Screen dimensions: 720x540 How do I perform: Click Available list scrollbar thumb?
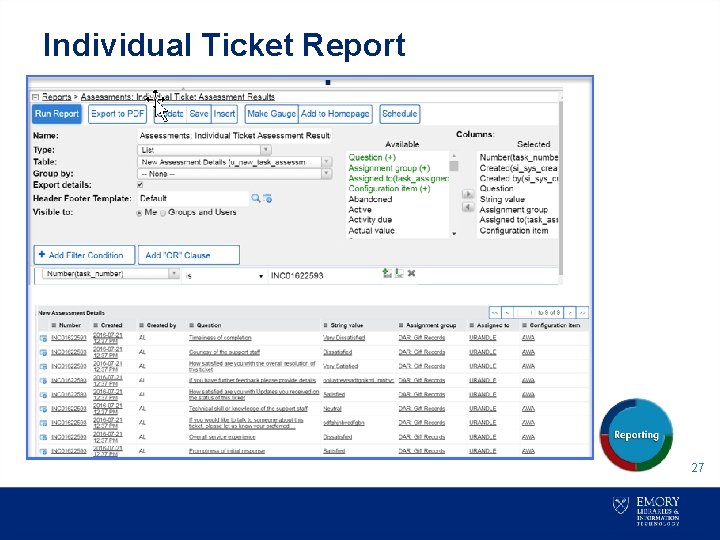454,166
